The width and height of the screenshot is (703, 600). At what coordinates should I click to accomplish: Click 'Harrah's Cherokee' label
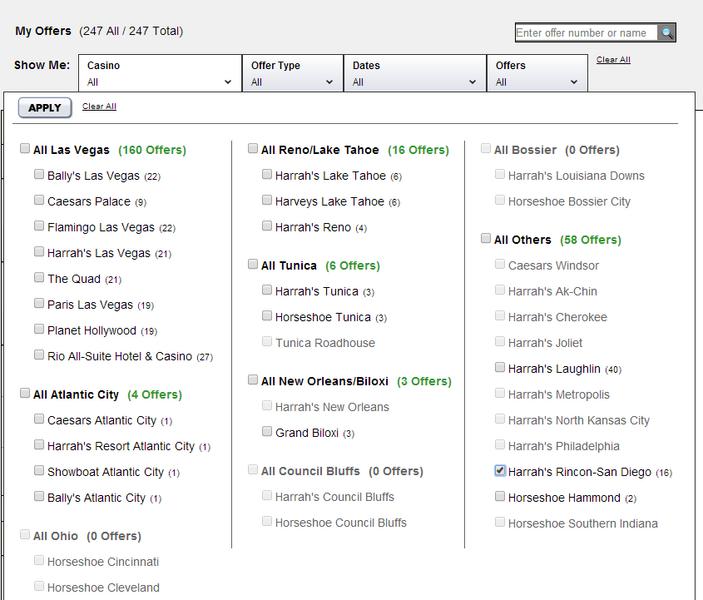pos(557,317)
